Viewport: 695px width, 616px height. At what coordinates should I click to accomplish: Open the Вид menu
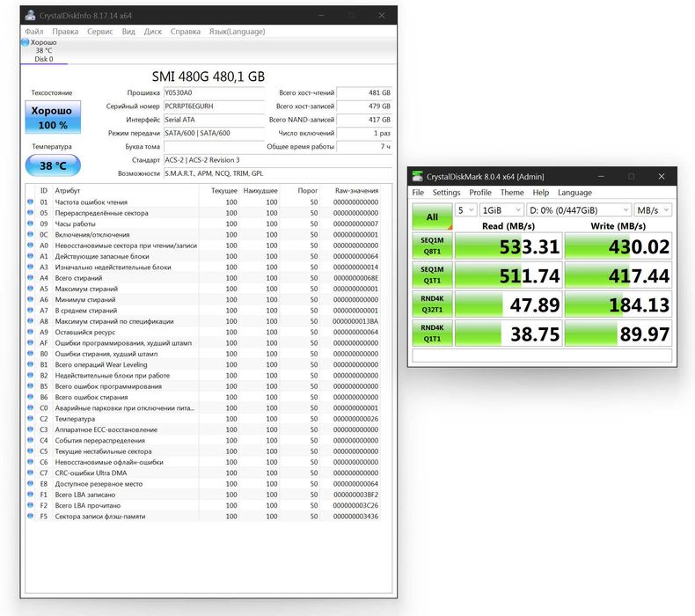[x=128, y=32]
